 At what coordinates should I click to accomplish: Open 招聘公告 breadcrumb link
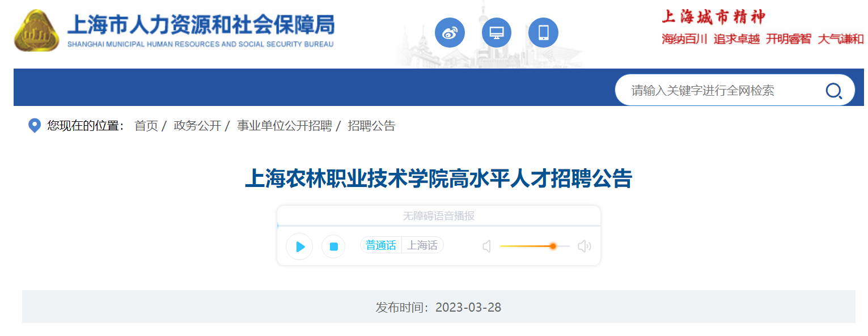tap(371, 126)
